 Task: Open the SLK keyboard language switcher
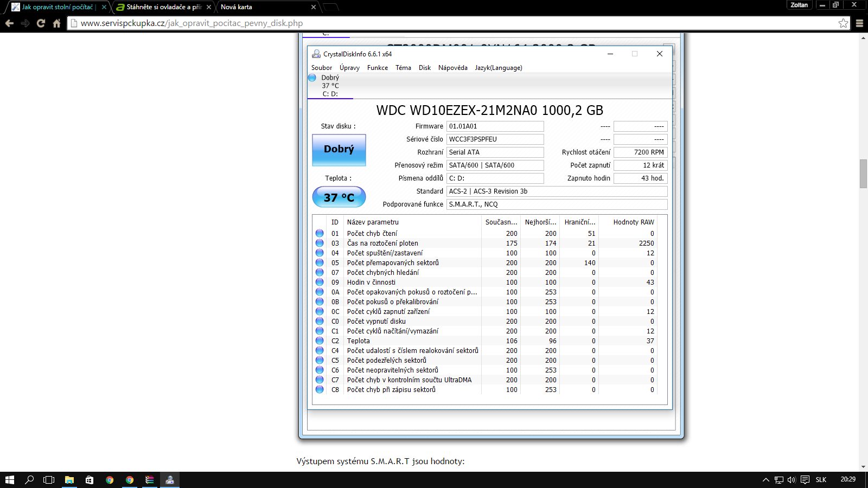pyautogui.click(x=821, y=480)
